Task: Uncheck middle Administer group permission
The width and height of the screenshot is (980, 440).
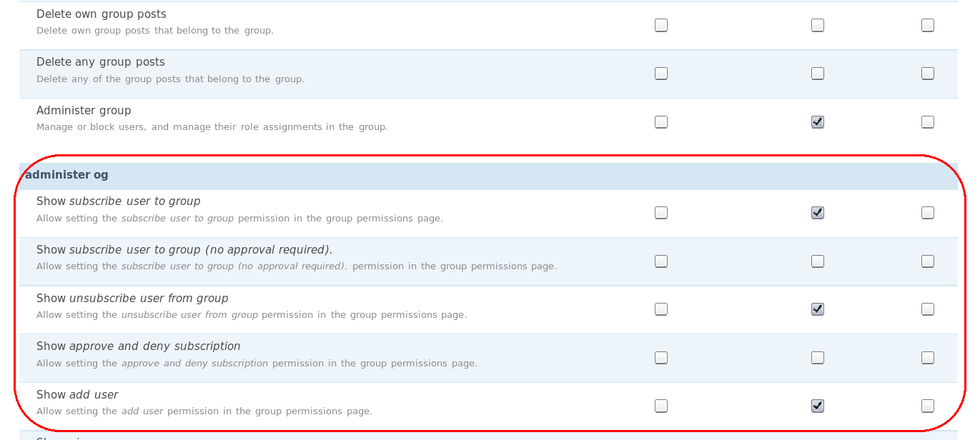Action: [817, 121]
